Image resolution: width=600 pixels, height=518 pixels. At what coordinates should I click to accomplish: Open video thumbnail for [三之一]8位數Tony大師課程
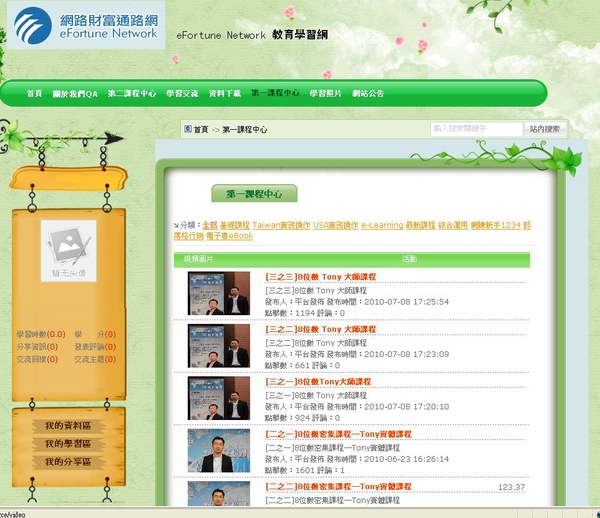pyautogui.click(x=219, y=398)
